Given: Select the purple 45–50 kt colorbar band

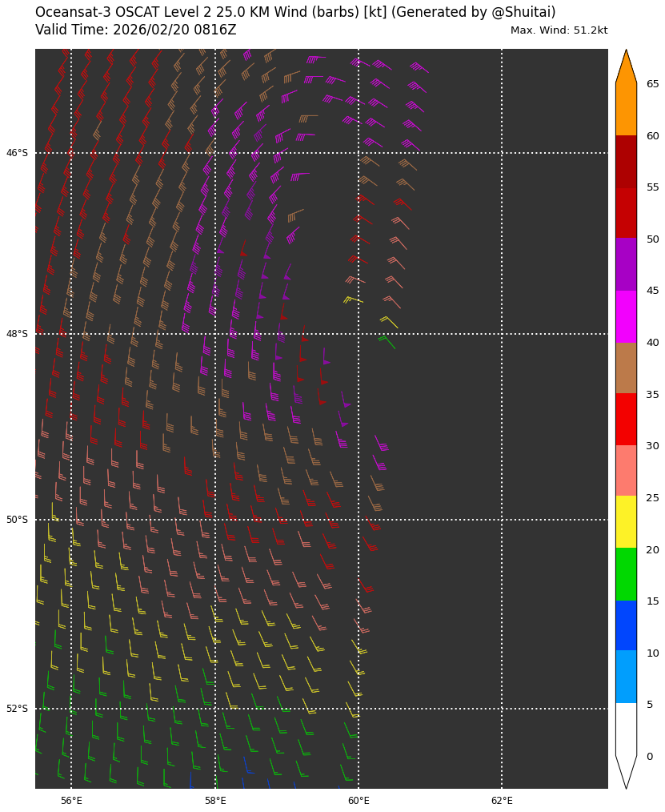Looking at the screenshot, I should pyautogui.click(x=626, y=264).
